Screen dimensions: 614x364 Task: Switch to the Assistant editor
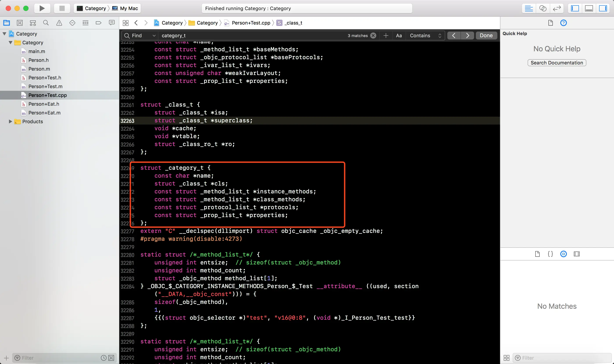point(543,8)
